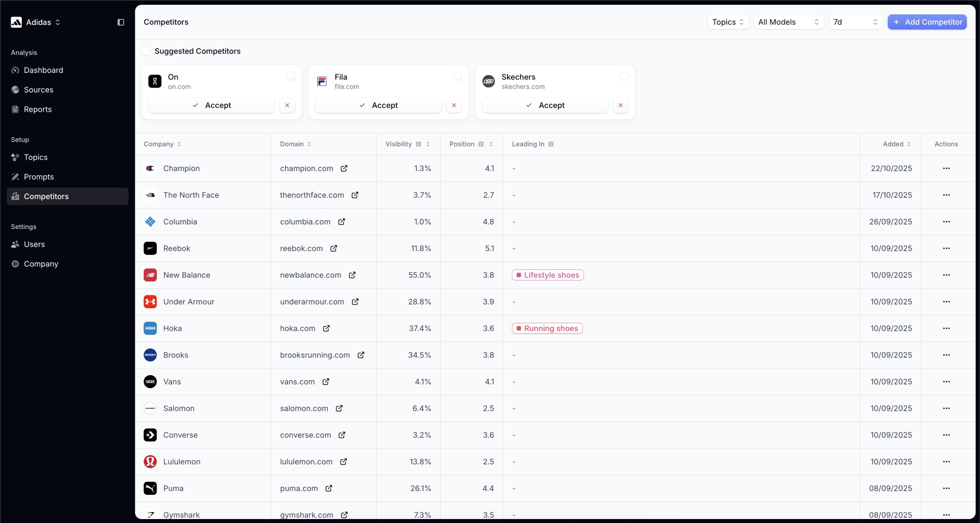Click the Lifestyle shoes tag

click(x=547, y=275)
